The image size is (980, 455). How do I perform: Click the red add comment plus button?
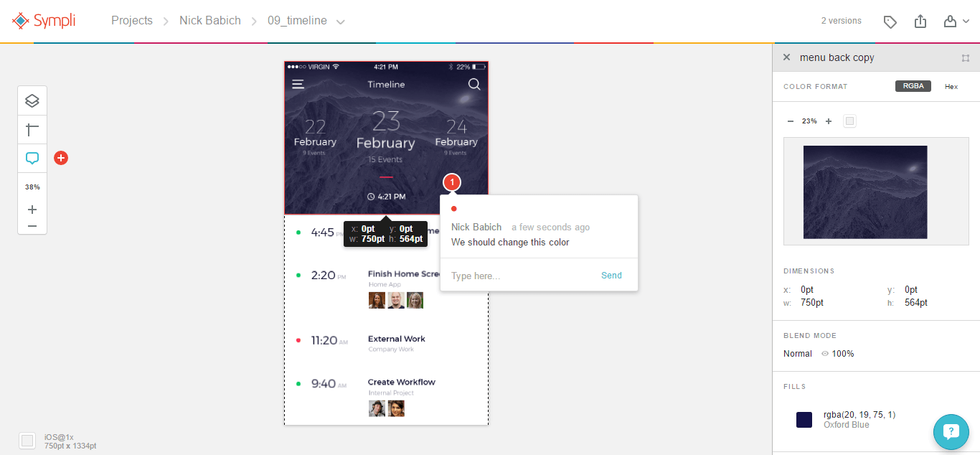pyautogui.click(x=61, y=158)
